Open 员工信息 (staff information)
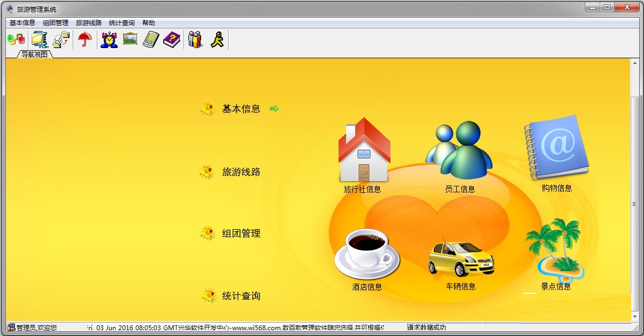 pyautogui.click(x=460, y=150)
